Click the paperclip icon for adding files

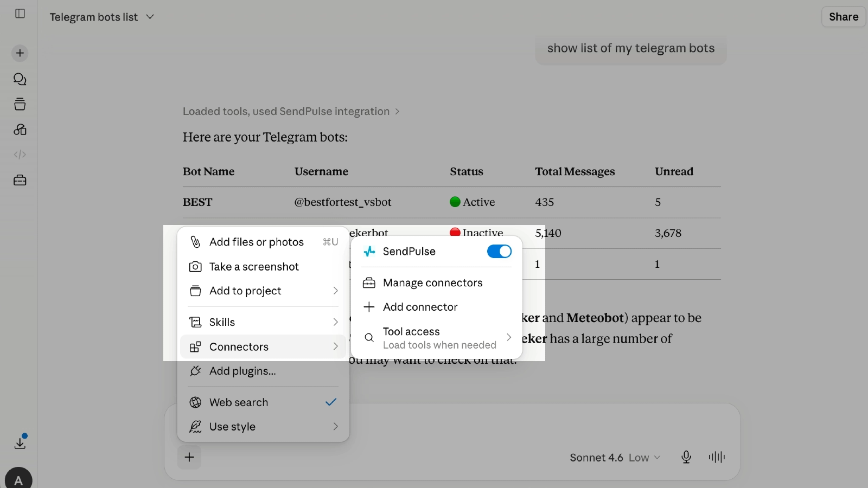point(195,242)
